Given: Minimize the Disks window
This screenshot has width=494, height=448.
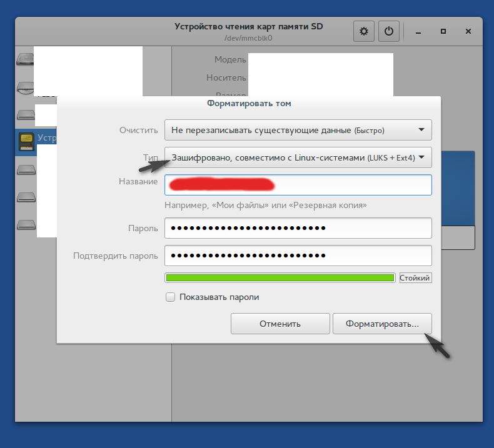Looking at the screenshot, I should point(418,31).
